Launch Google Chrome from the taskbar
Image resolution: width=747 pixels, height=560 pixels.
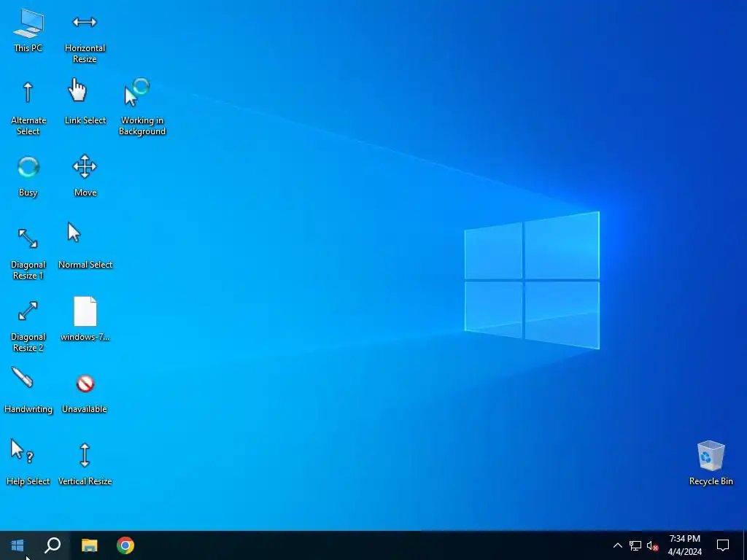pyautogui.click(x=125, y=545)
